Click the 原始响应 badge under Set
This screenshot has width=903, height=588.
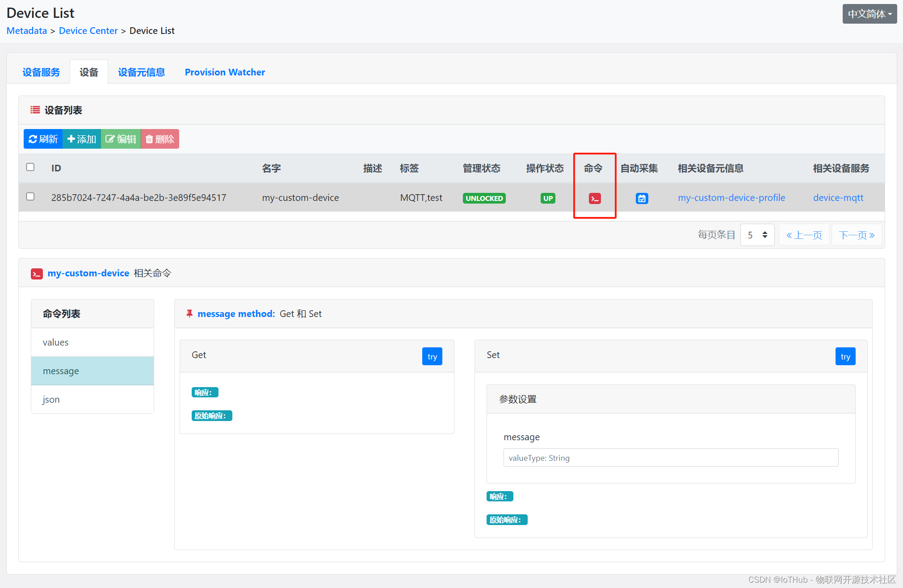pos(507,520)
